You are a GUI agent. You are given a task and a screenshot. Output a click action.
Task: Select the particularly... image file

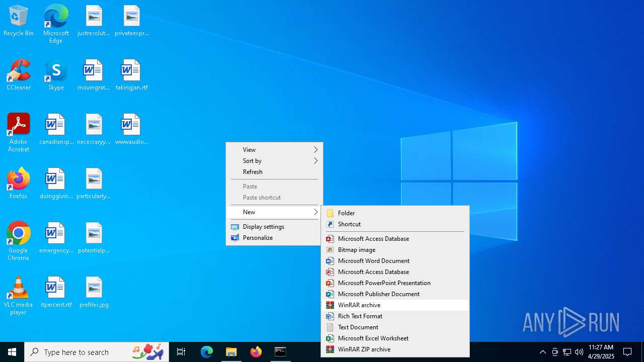click(94, 184)
